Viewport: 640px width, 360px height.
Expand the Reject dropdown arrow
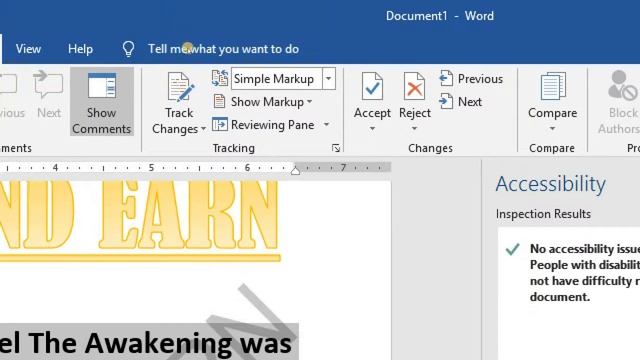coord(415,129)
